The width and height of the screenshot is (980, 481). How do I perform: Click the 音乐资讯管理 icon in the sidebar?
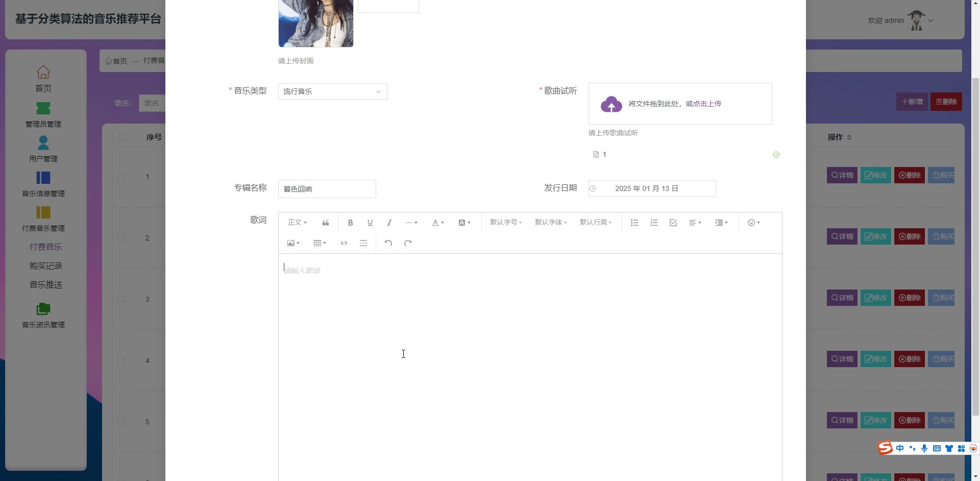click(43, 309)
